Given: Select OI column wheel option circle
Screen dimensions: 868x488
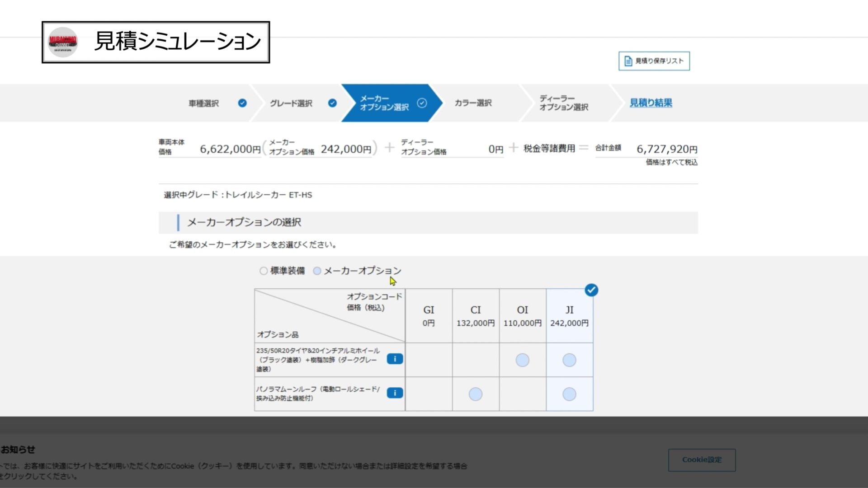Looking at the screenshot, I should (x=522, y=360).
